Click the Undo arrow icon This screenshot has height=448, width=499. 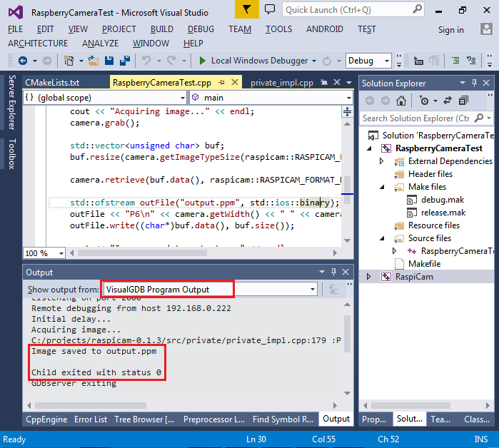146,61
